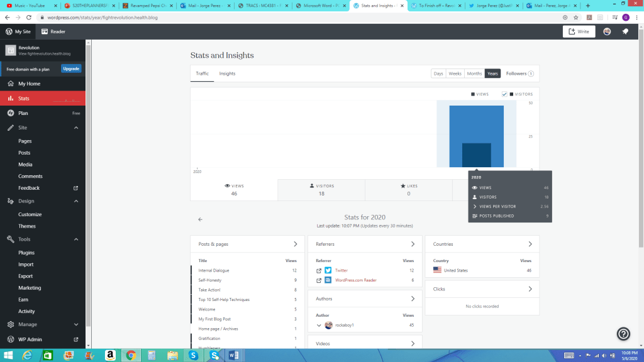
Task: Click the back arrow beside Stats for 2020
Action: pos(200,219)
